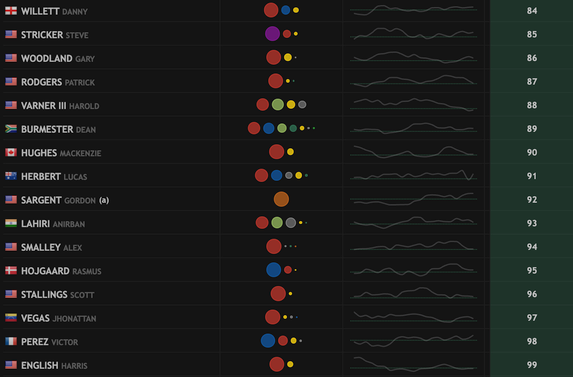Viewport: 573px width, 377px height.
Task: Click the Canada flag beside Hughes
Action: (x=11, y=152)
